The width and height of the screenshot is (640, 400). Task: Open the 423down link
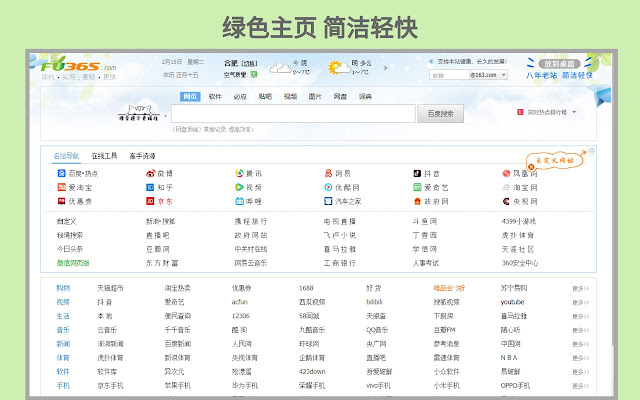[x=312, y=371]
